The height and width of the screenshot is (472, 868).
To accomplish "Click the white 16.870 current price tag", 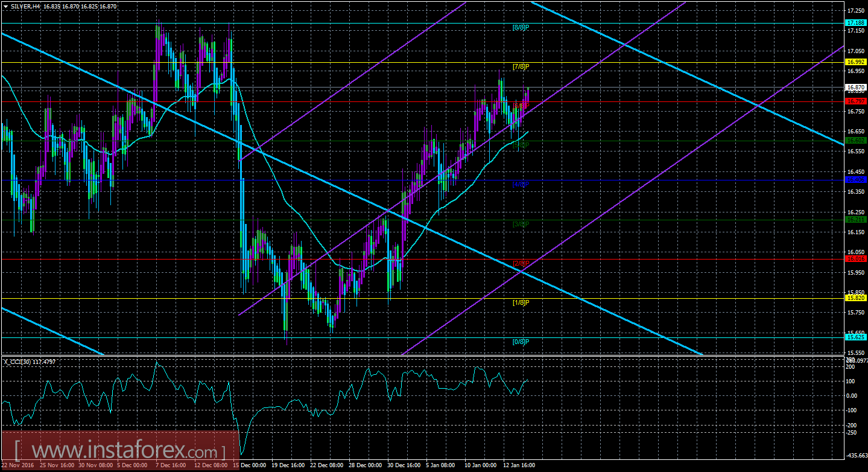I will (x=856, y=87).
